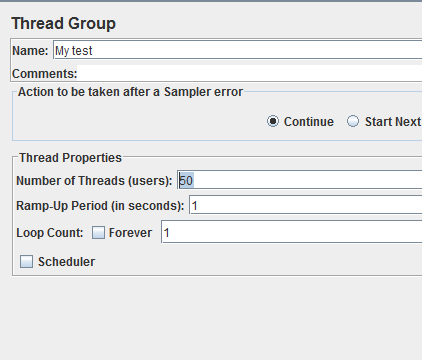This screenshot has width=422, height=360.
Task: Click the word Forever beside its checkbox
Action: tap(130, 233)
